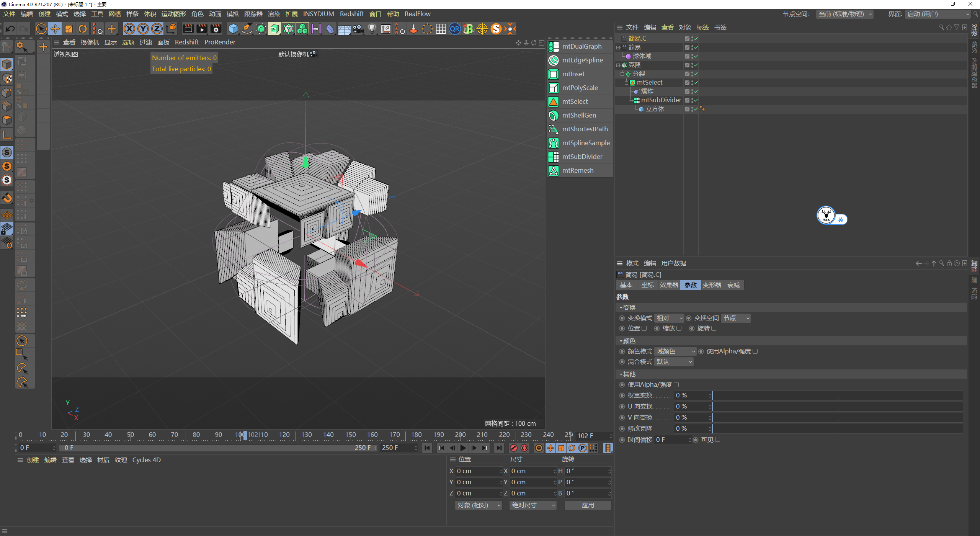Enable the 位置 position checkbox
The image size is (980, 536).
click(x=644, y=328)
